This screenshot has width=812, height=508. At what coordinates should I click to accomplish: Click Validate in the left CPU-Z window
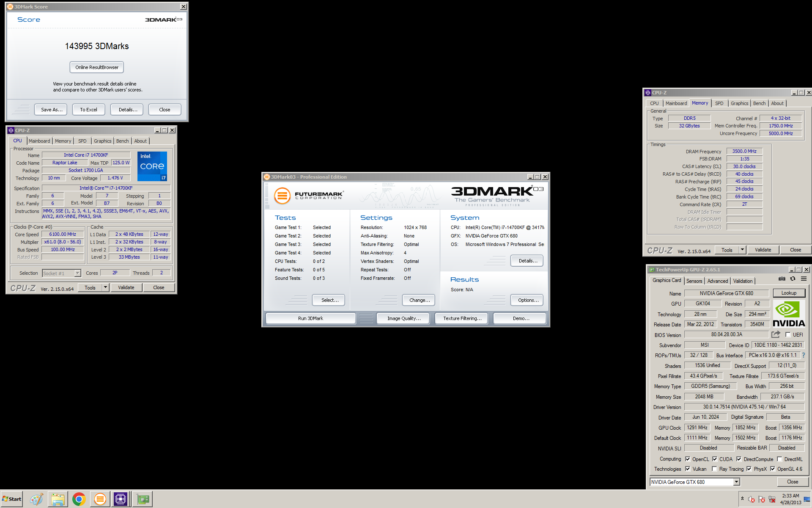click(126, 287)
